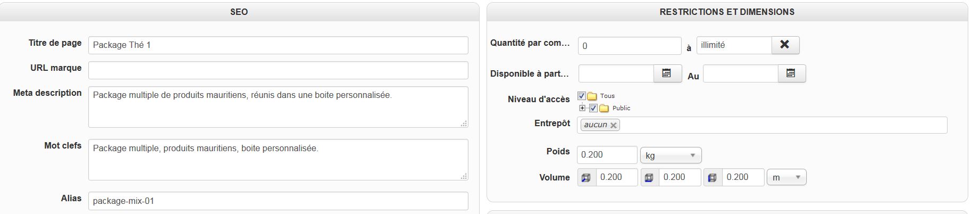Click the Restrictions et Dimensions panel header
This screenshot has width=980, height=214.
tap(727, 12)
